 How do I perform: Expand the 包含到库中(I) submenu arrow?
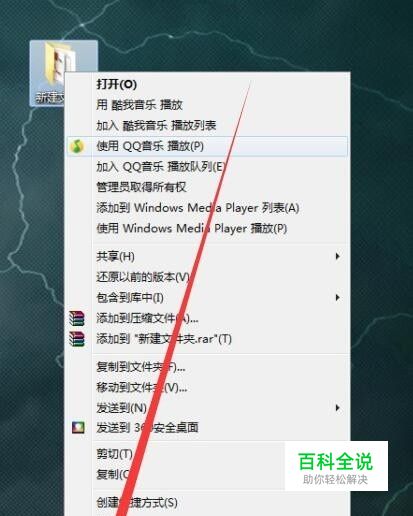click(x=338, y=297)
